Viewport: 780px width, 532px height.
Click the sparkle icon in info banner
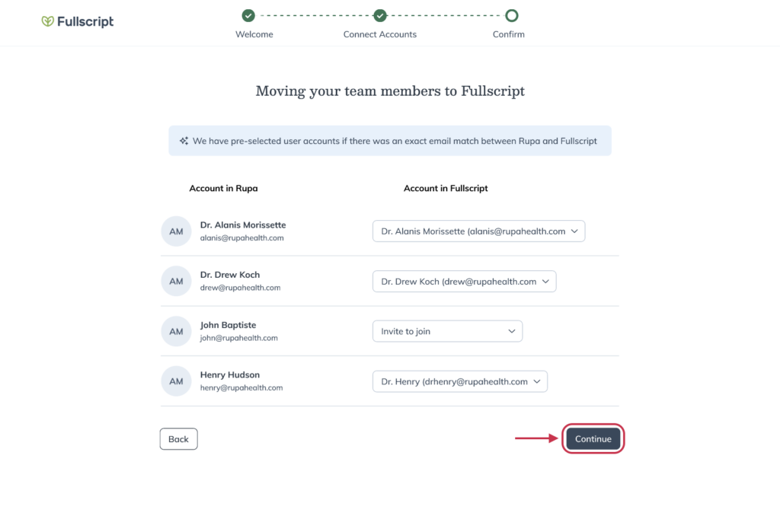pos(184,141)
